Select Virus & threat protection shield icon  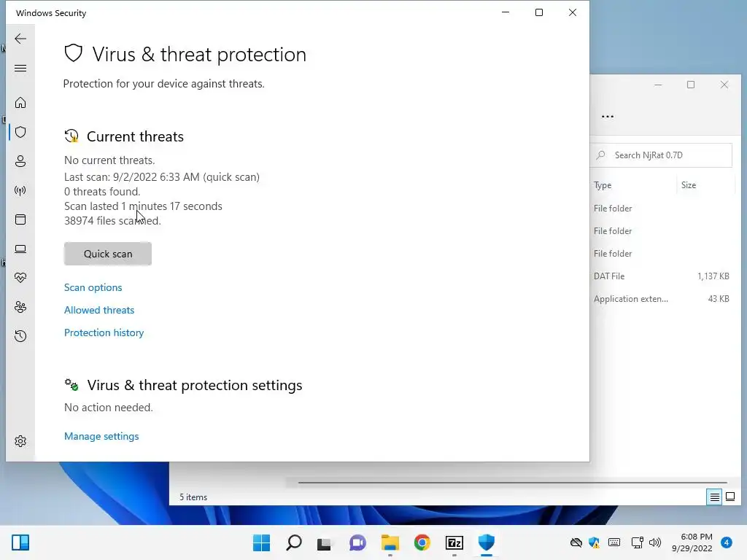pyautogui.click(x=20, y=132)
